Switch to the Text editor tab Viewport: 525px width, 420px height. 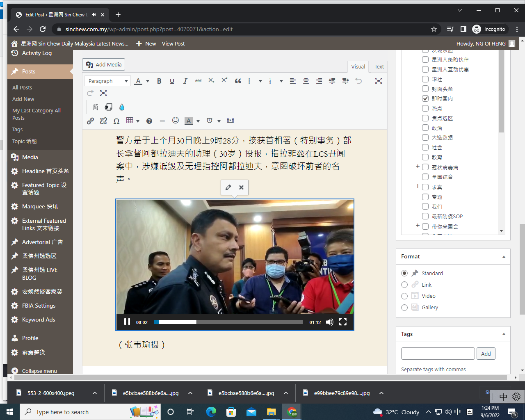379,66
